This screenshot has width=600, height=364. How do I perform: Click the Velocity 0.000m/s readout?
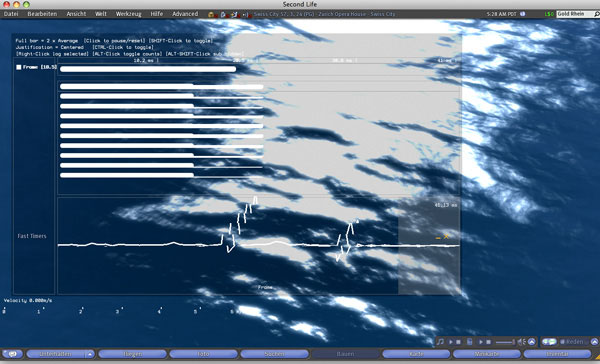point(28,300)
